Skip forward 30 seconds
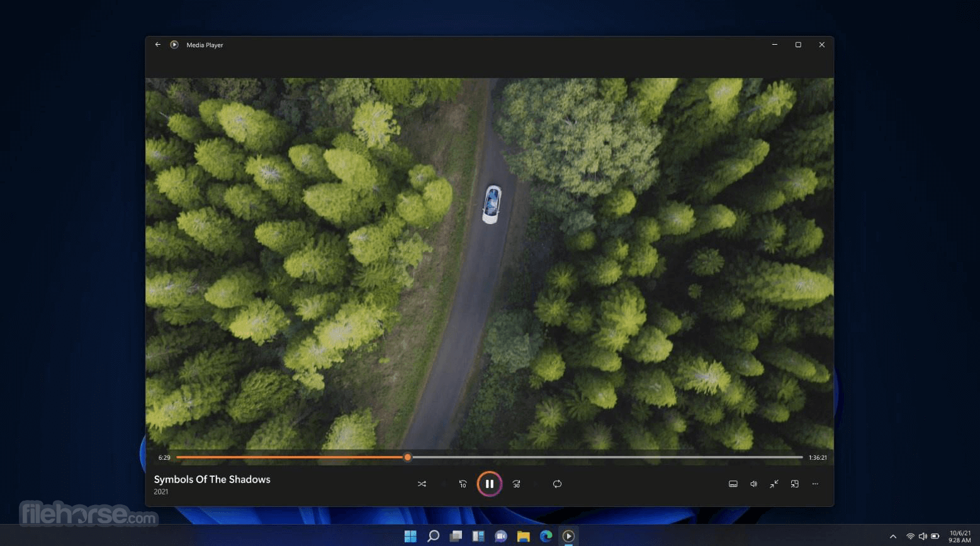The height and width of the screenshot is (546, 980). pyautogui.click(x=516, y=484)
